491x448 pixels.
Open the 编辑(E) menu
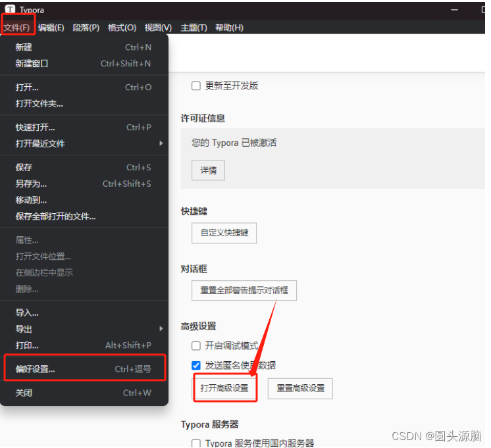point(51,28)
